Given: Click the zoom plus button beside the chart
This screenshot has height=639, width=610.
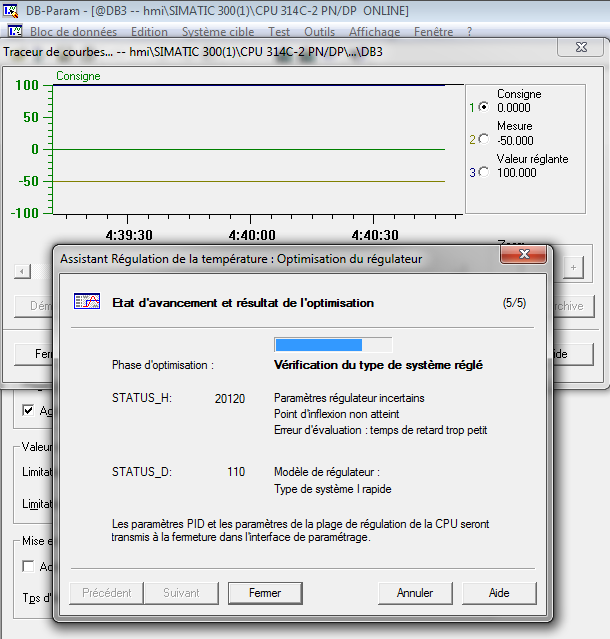Looking at the screenshot, I should click(x=572, y=267).
